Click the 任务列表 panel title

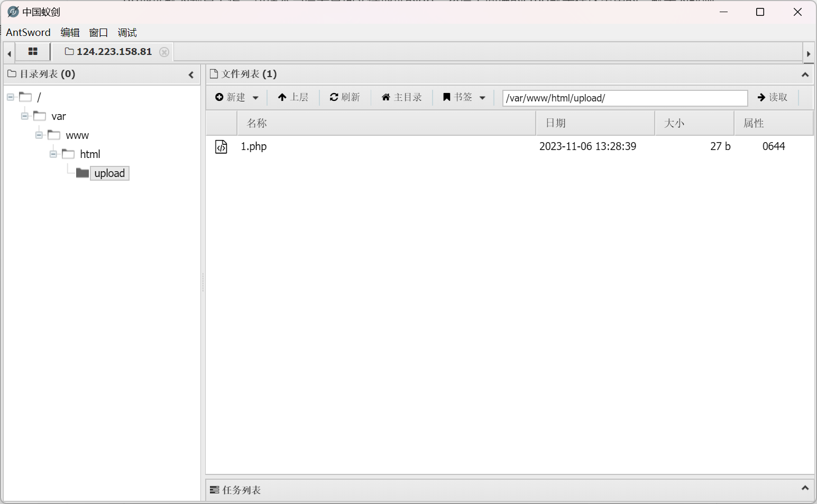(241, 490)
